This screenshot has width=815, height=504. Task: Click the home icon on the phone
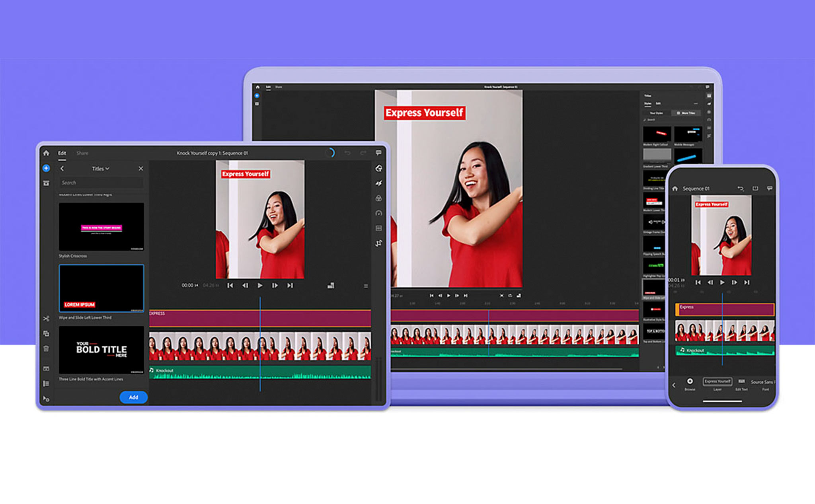tap(675, 189)
